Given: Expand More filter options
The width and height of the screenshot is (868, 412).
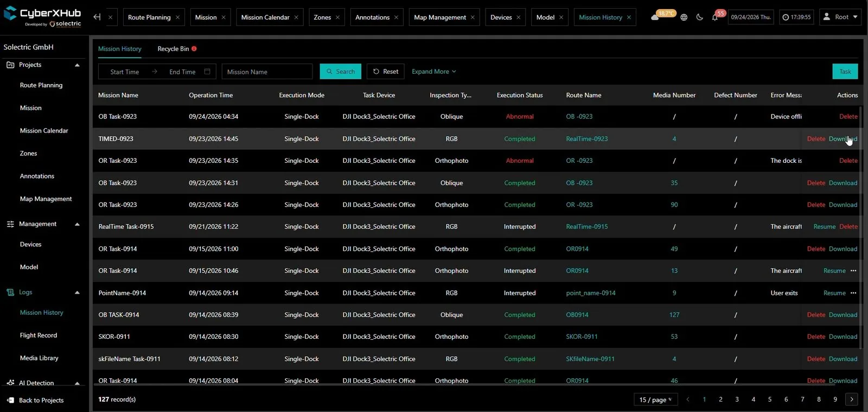Looking at the screenshot, I should tap(434, 72).
